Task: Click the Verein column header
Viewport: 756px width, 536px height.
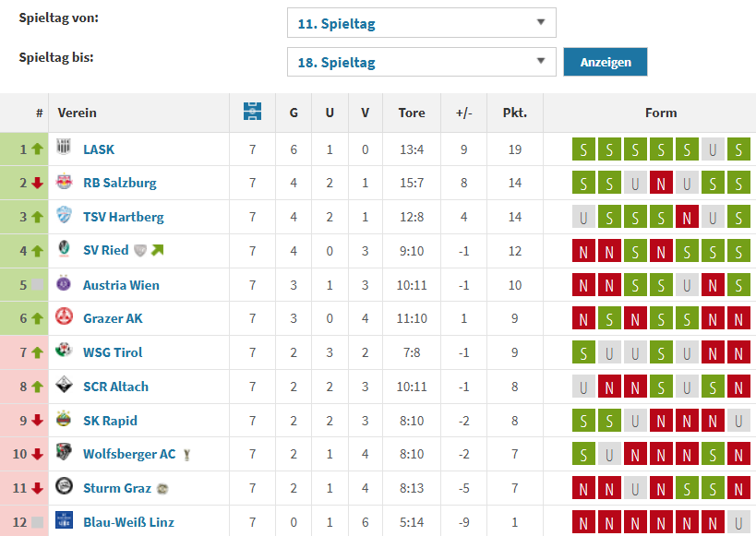Action: (78, 113)
